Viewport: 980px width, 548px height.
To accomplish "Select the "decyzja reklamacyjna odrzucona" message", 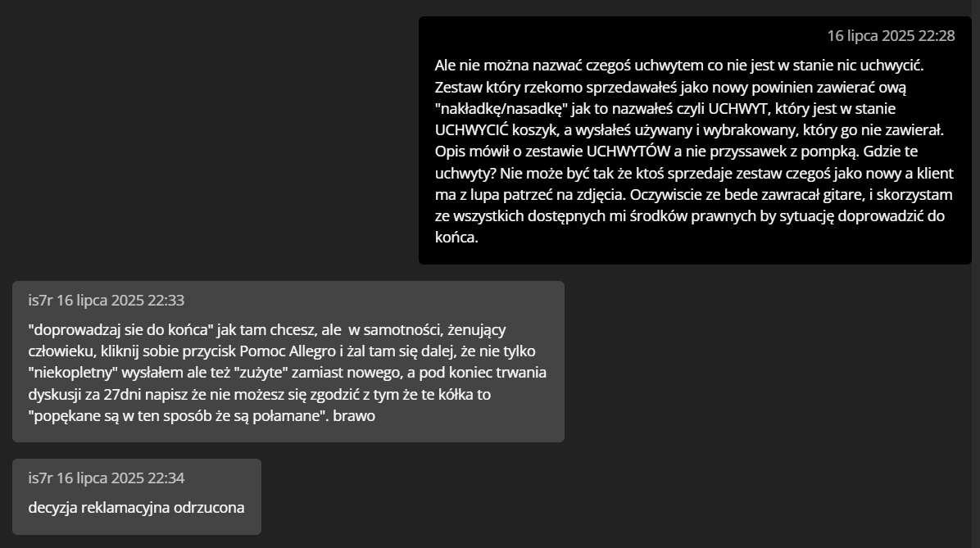I will tap(136, 507).
